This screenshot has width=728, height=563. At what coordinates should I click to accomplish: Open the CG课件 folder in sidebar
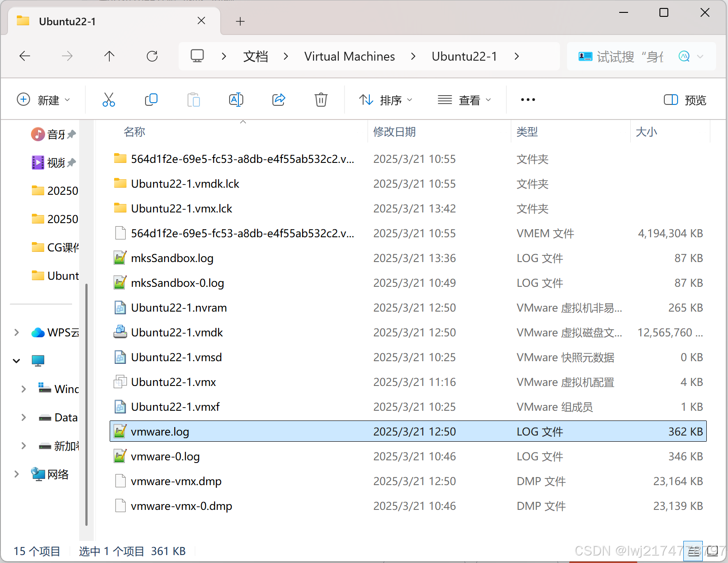tap(55, 247)
